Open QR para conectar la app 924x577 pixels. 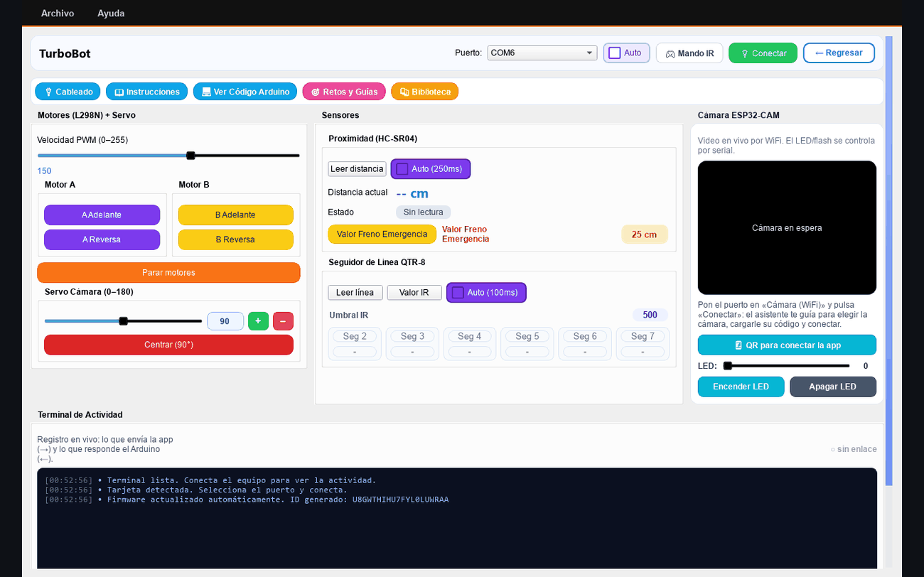(x=787, y=345)
